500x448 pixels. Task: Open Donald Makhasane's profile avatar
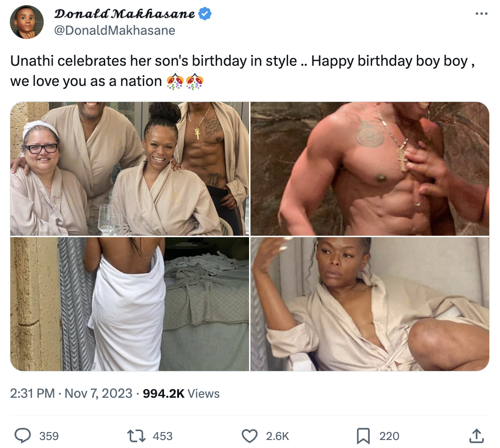[x=27, y=22]
